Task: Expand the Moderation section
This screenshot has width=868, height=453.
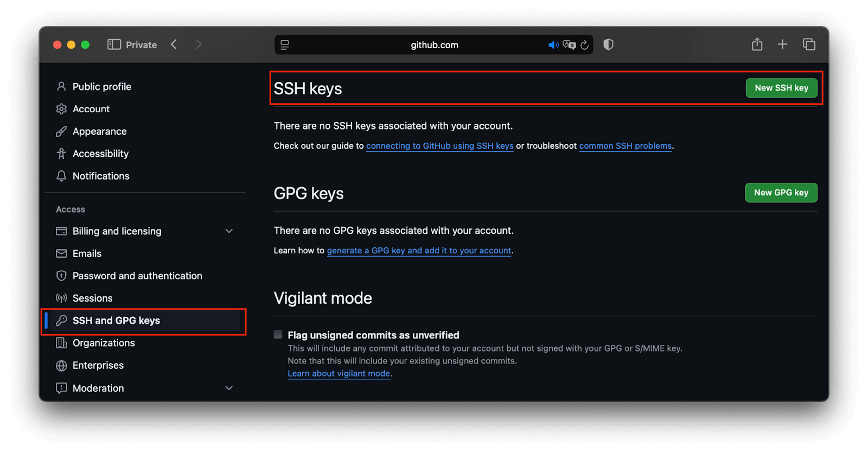Action: point(229,388)
